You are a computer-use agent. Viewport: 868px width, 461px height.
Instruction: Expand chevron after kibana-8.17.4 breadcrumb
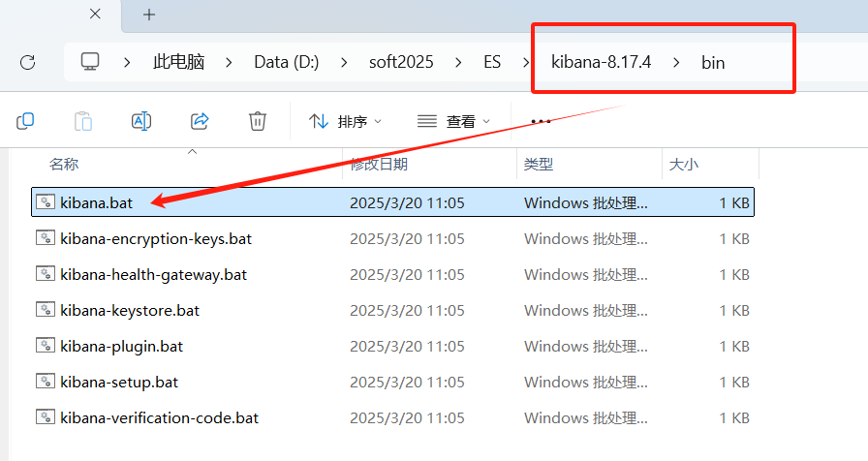[676, 63]
